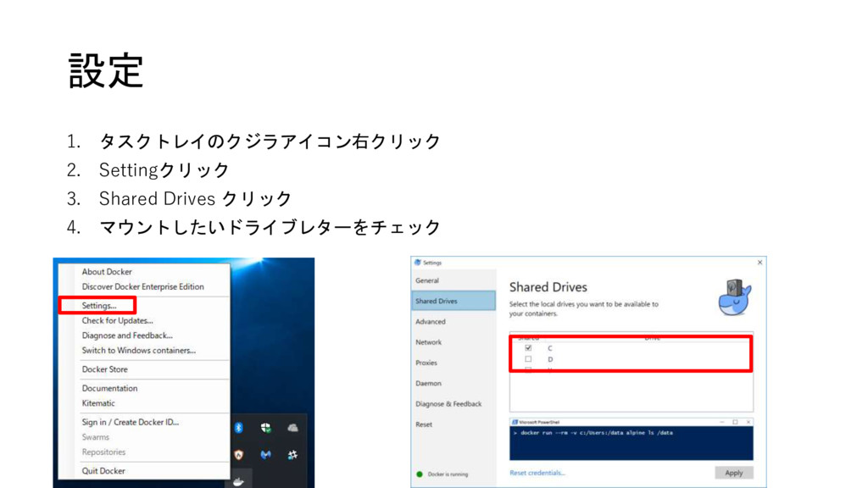Click the step 'マウントしたいドライブレターをチェック'

tap(270, 227)
